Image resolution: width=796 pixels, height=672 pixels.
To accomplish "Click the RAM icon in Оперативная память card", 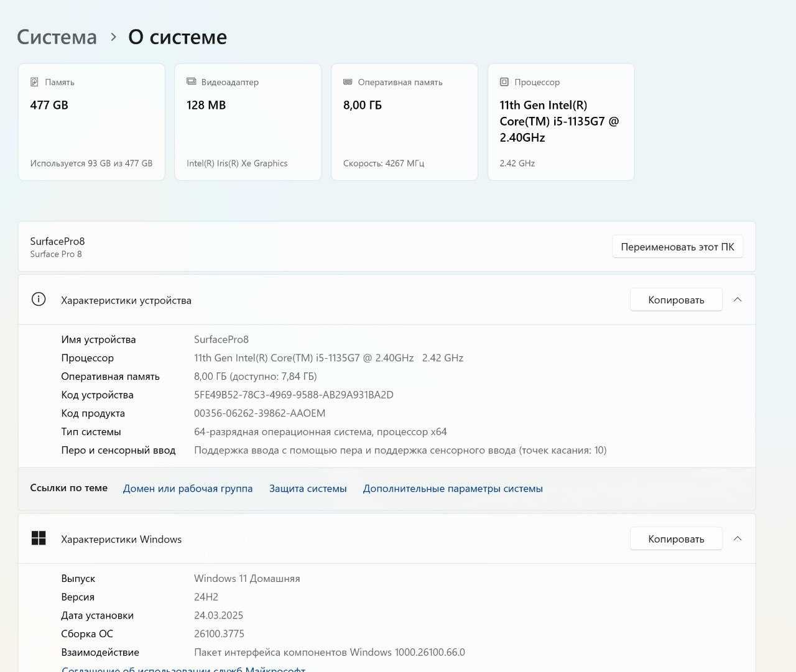I will pyautogui.click(x=348, y=82).
